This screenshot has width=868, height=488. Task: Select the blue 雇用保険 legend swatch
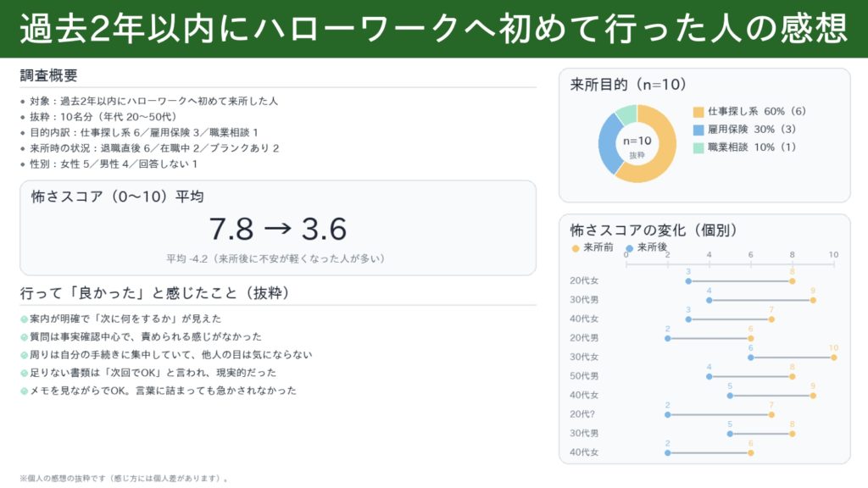tap(698, 131)
